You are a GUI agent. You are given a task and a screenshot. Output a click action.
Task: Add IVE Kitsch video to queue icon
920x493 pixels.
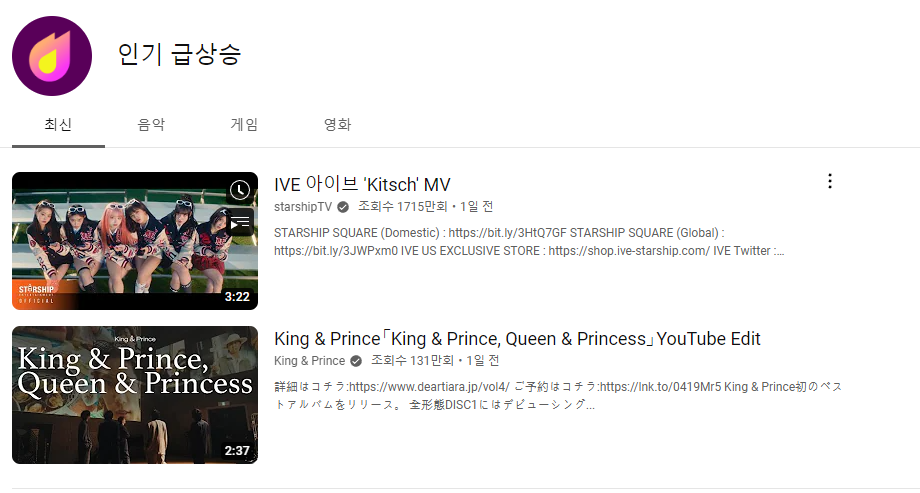point(239,222)
